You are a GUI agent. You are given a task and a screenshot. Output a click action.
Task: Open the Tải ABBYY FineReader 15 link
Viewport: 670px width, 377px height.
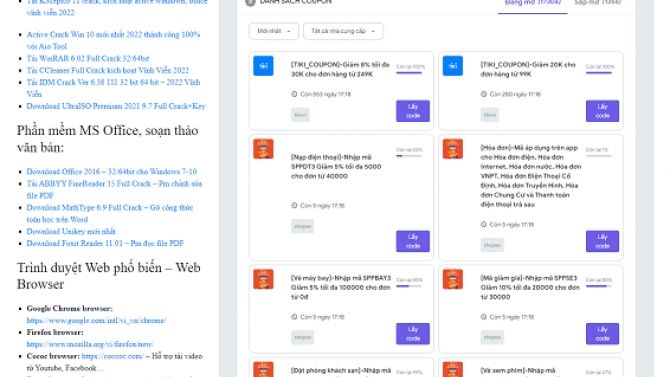115,189
